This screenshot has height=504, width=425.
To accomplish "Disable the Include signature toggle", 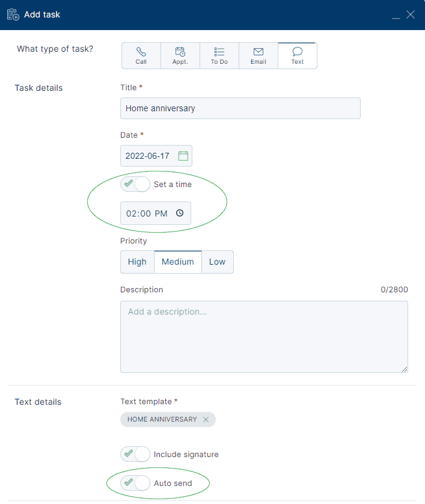I will pos(135,454).
